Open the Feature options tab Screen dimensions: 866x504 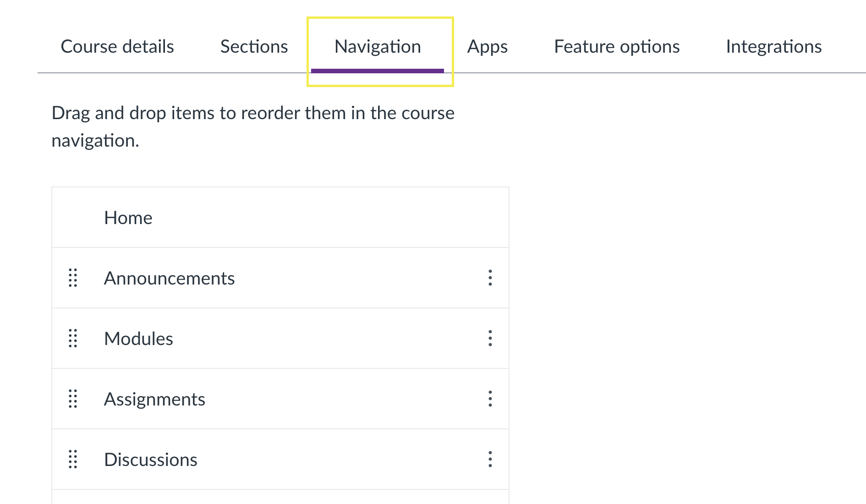(x=617, y=47)
